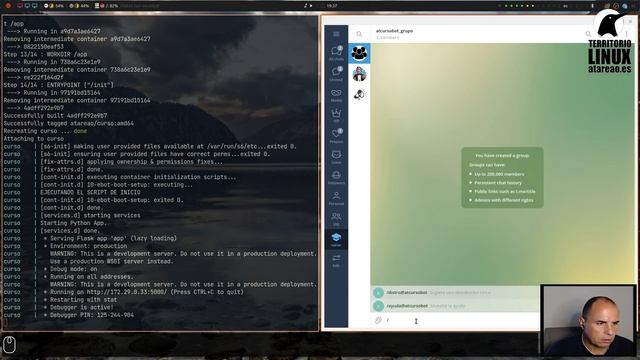Click the clock in the top system bar

coord(332,6)
